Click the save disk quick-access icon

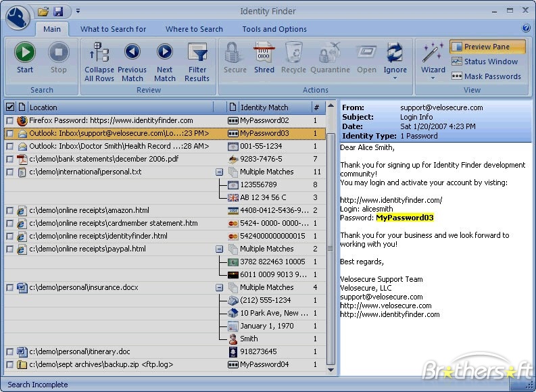click(x=58, y=11)
